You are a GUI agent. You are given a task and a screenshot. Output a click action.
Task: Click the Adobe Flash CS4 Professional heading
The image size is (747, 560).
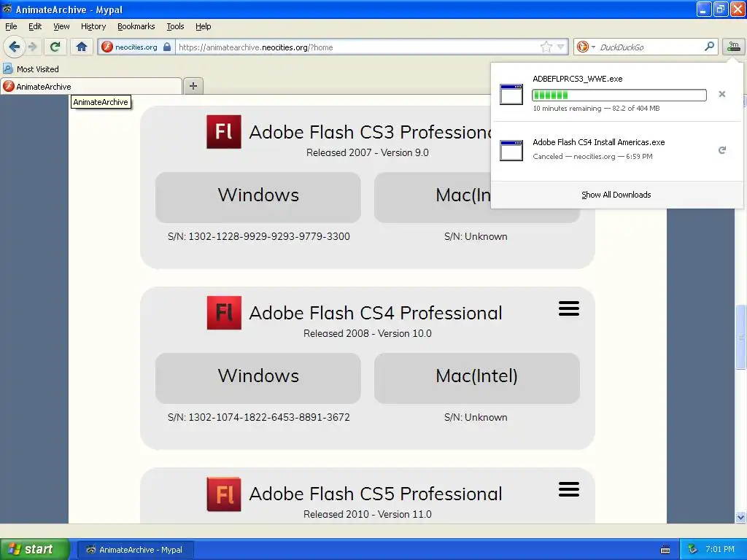click(x=376, y=313)
